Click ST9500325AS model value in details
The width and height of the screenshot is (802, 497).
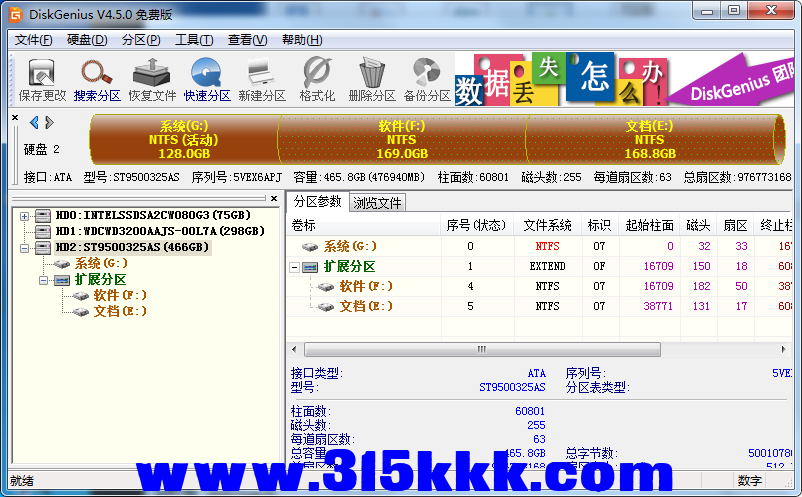pyautogui.click(x=512, y=388)
